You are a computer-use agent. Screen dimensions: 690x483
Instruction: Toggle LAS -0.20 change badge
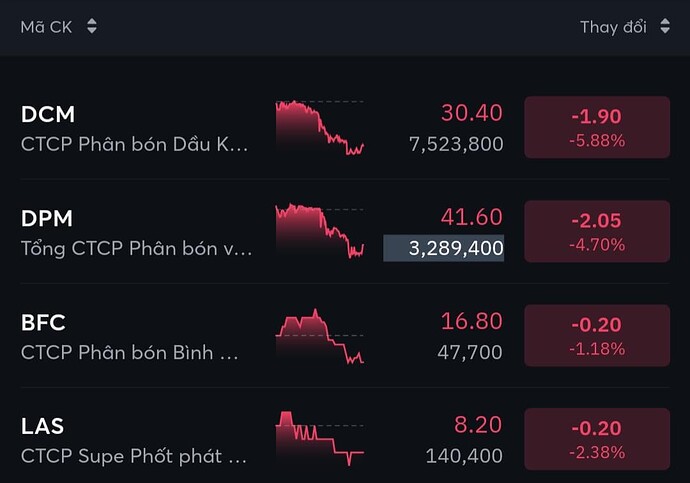596,439
